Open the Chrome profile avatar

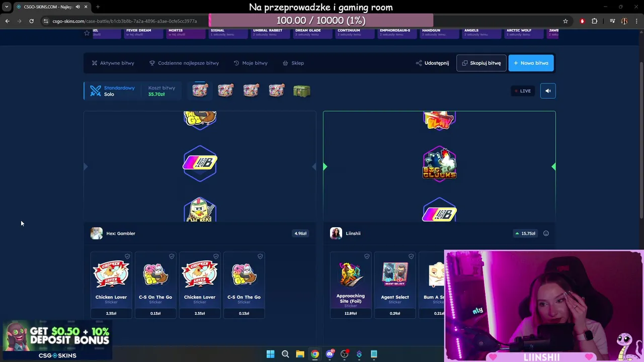pyautogui.click(x=624, y=21)
